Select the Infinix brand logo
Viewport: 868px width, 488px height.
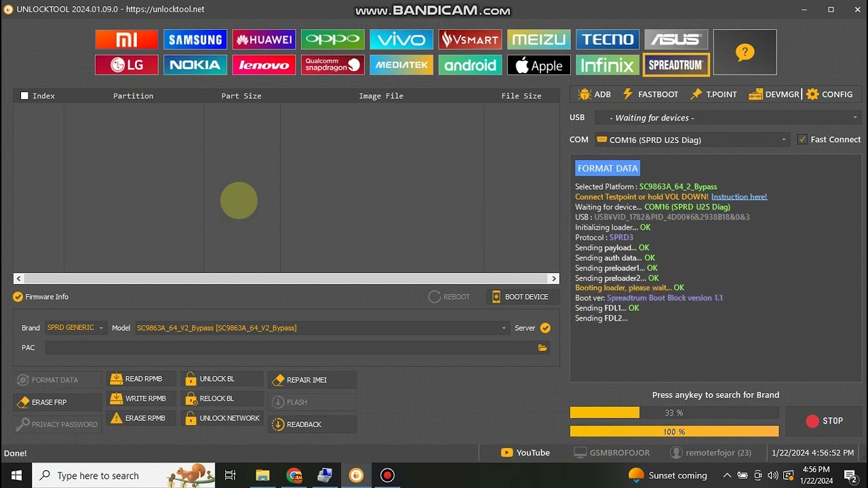[608, 65]
